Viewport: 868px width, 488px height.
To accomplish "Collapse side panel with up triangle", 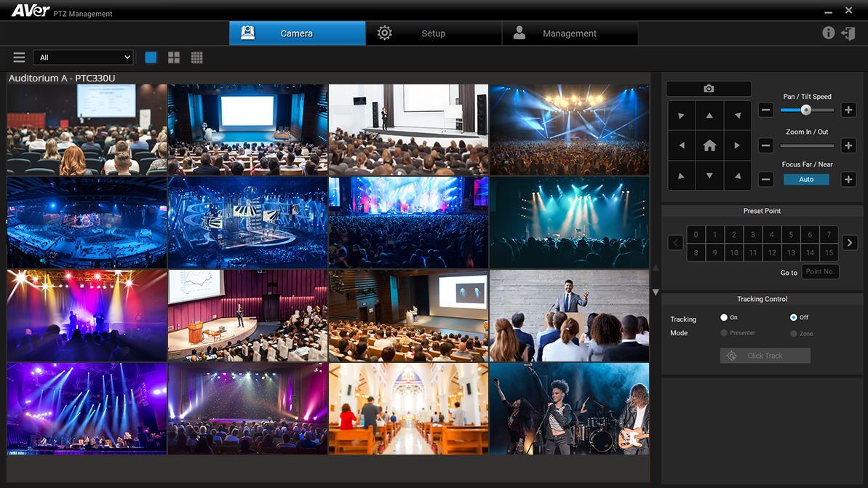I will point(656,268).
